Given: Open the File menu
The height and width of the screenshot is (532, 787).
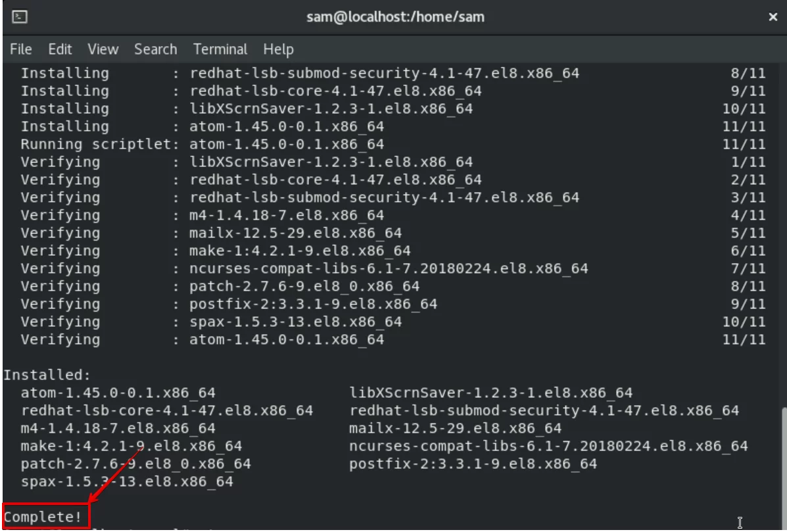Looking at the screenshot, I should click(20, 49).
